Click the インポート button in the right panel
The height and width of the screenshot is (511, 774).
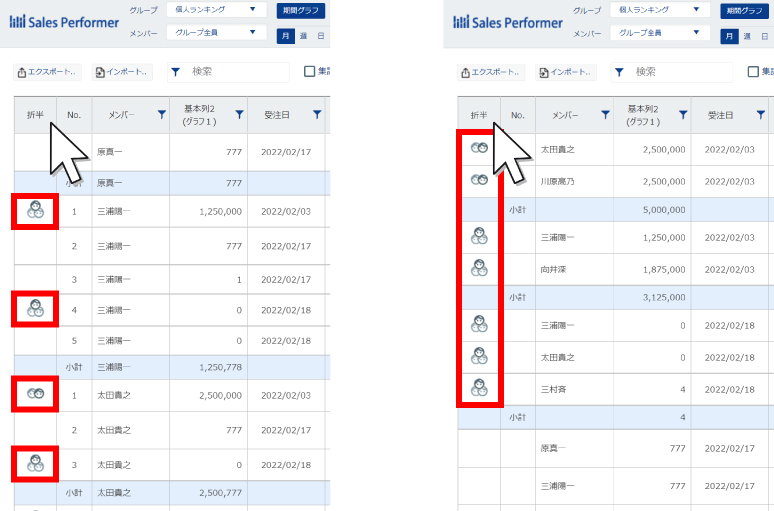[565, 72]
